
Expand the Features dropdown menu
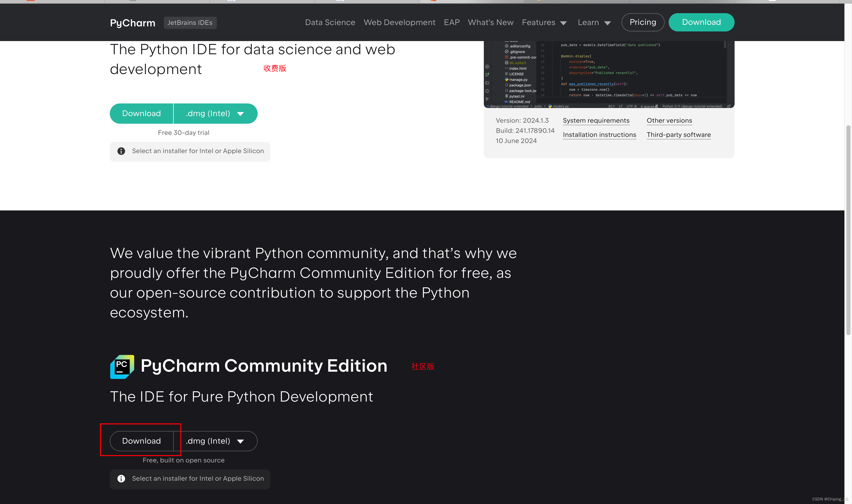[544, 22]
